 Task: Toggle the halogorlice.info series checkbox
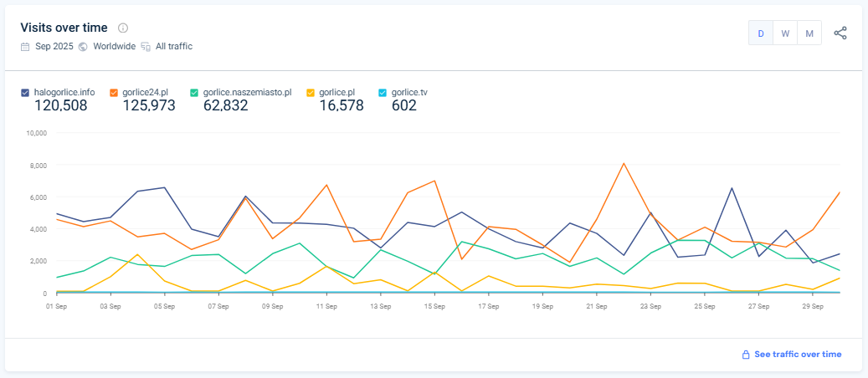[x=25, y=92]
